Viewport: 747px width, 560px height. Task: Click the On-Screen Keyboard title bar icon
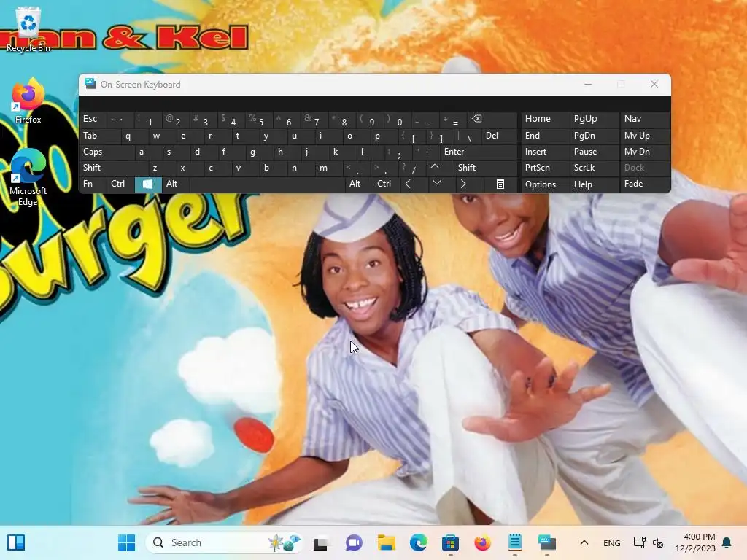(x=90, y=84)
